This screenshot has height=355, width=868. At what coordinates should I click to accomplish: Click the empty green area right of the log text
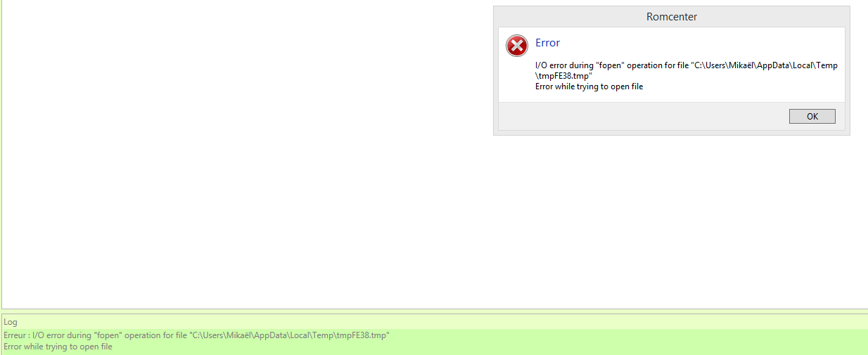[633, 341]
